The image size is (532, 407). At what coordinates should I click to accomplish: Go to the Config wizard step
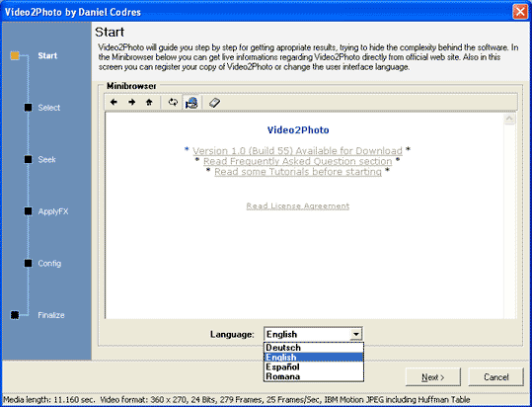pyautogui.click(x=49, y=264)
